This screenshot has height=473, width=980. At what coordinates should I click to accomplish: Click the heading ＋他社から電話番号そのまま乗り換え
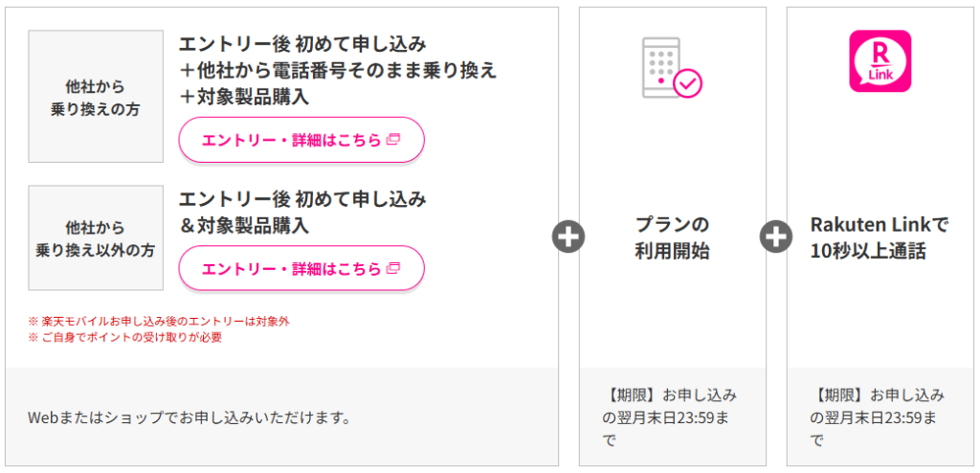[338, 71]
